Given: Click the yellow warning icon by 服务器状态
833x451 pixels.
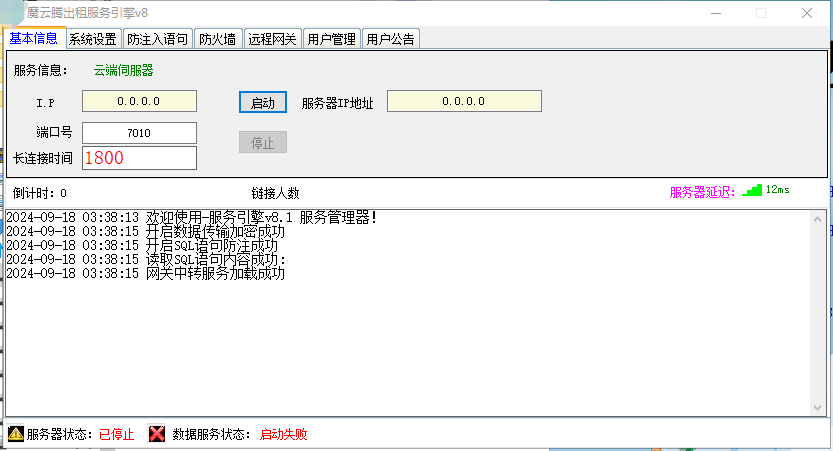Looking at the screenshot, I should [15, 433].
